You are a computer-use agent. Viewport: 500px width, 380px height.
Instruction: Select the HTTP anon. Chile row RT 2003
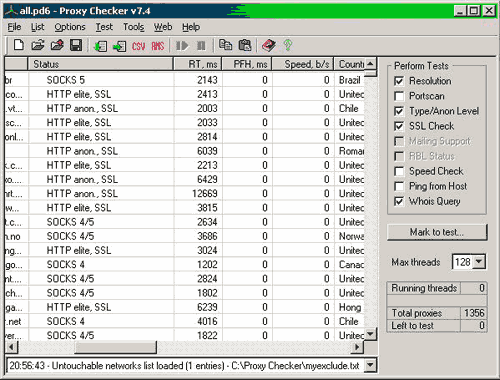[x=184, y=108]
